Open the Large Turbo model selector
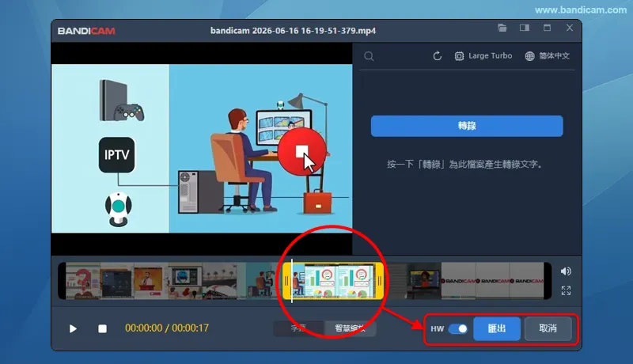This screenshot has width=633, height=364. [483, 56]
